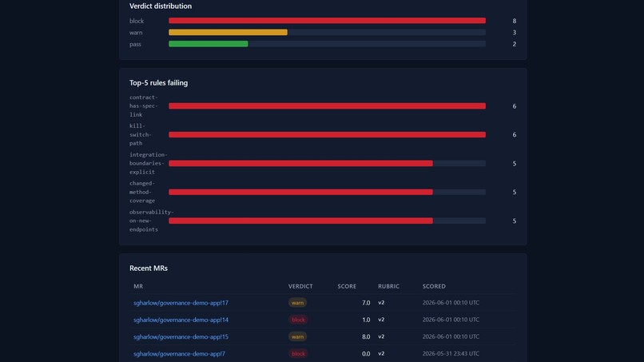
Task: Click the kill-switch-path failing bar
Action: pyautogui.click(x=327, y=135)
